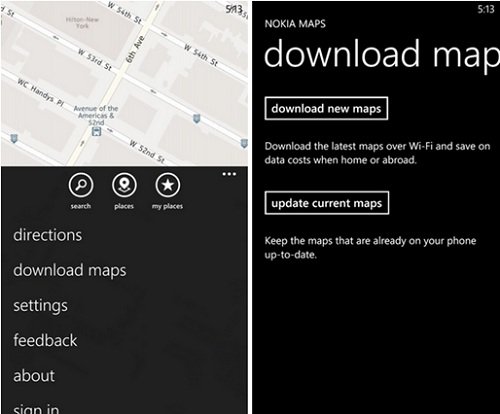The height and width of the screenshot is (414, 500).
Task: Tap the Hilton New York label on map
Action: click(x=82, y=22)
